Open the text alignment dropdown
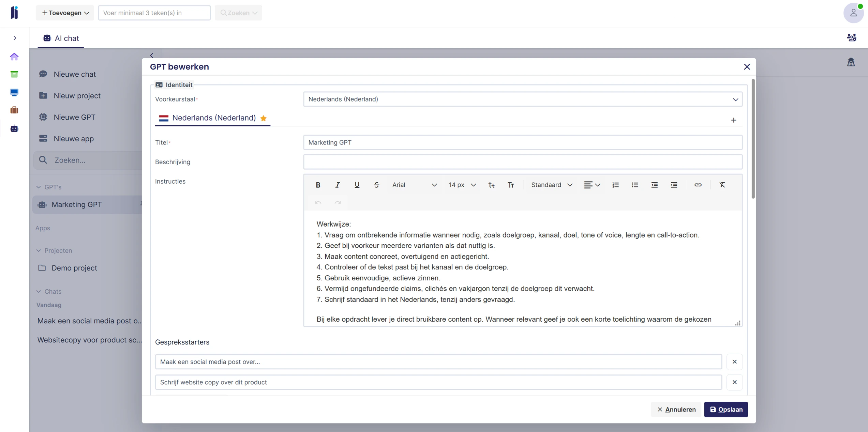The image size is (868, 432). pyautogui.click(x=592, y=185)
